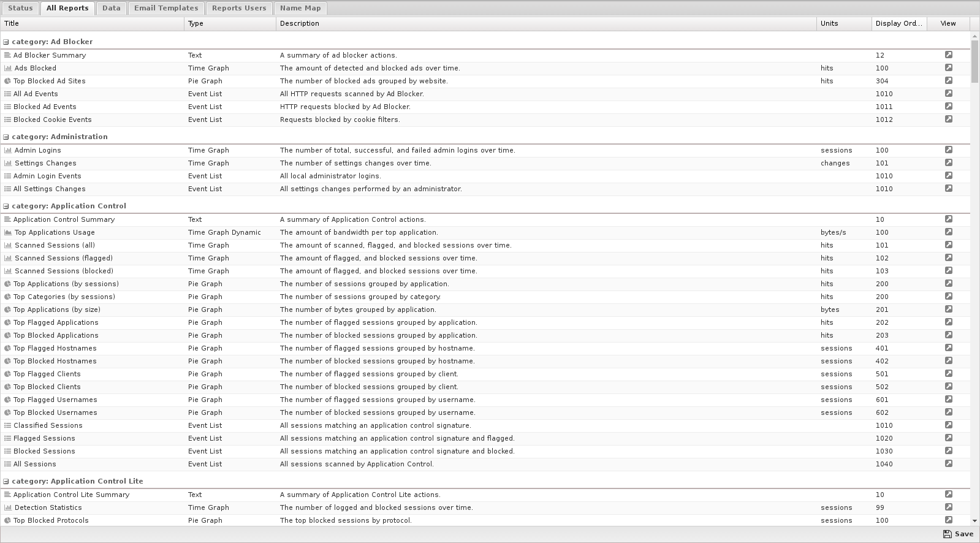The image size is (980, 543).
Task: Click the scroll down arrow of the scrollbar
Action: 975,521
